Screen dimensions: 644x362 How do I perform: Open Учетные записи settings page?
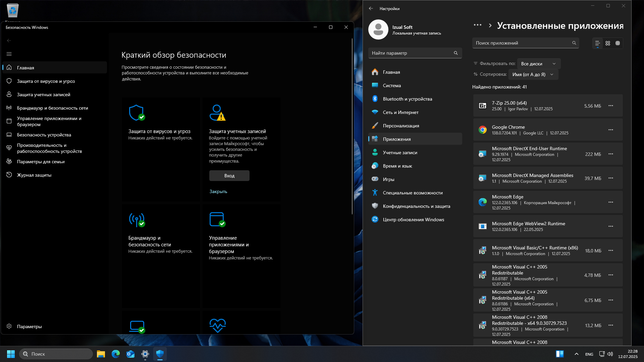pyautogui.click(x=415, y=153)
